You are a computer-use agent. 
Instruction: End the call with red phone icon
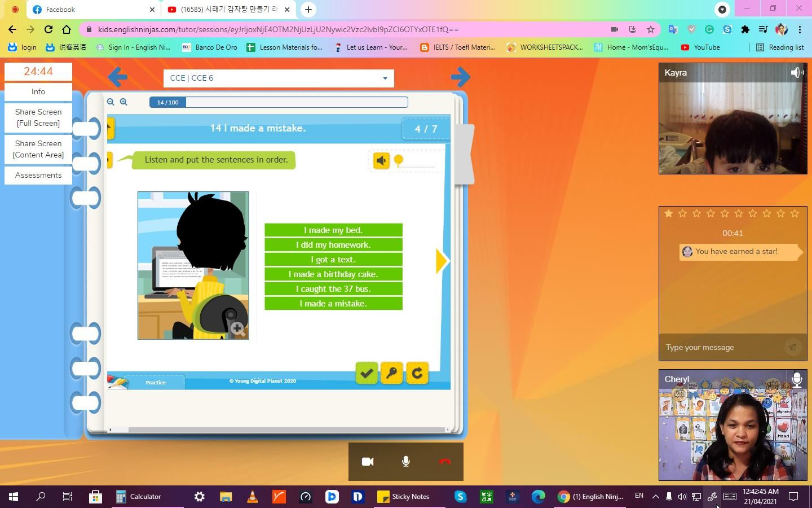444,462
